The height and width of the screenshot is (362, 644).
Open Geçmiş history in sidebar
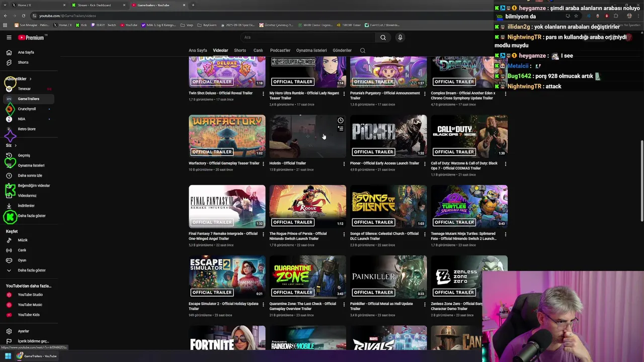coord(28,155)
